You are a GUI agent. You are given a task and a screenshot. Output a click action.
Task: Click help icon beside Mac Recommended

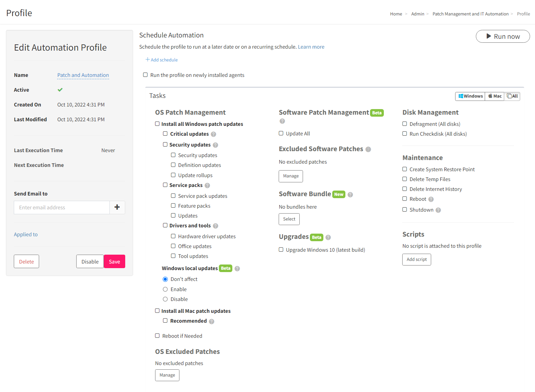[212, 321]
